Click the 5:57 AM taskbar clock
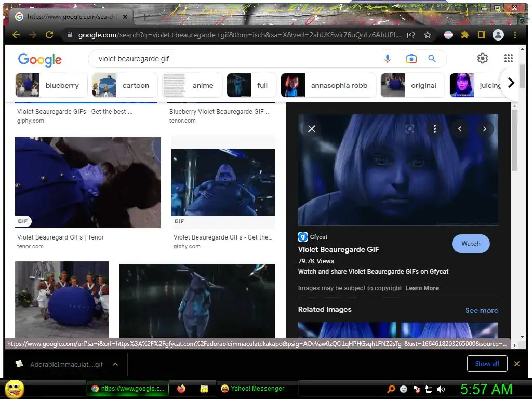The height and width of the screenshot is (399, 532). (486, 389)
